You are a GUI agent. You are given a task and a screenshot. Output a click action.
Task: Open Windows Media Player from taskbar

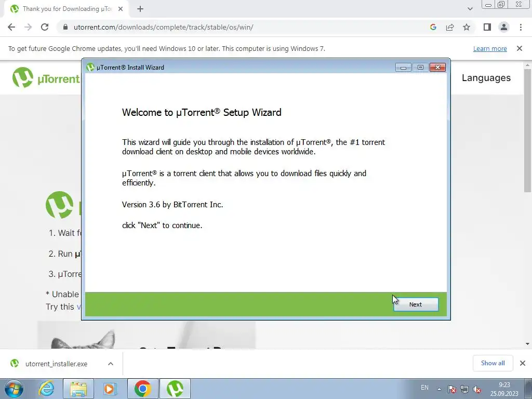coord(110,389)
